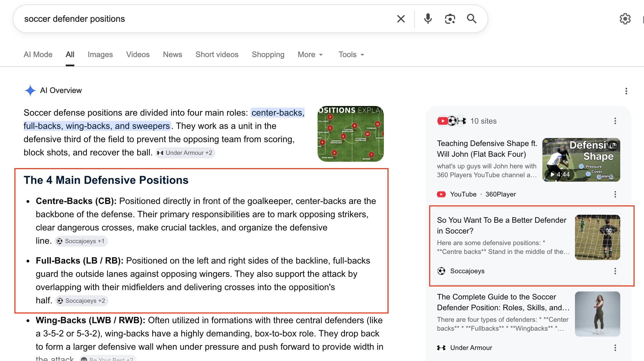Switch to Short videos tab
Image resolution: width=644 pixels, height=361 pixels.
click(x=217, y=55)
